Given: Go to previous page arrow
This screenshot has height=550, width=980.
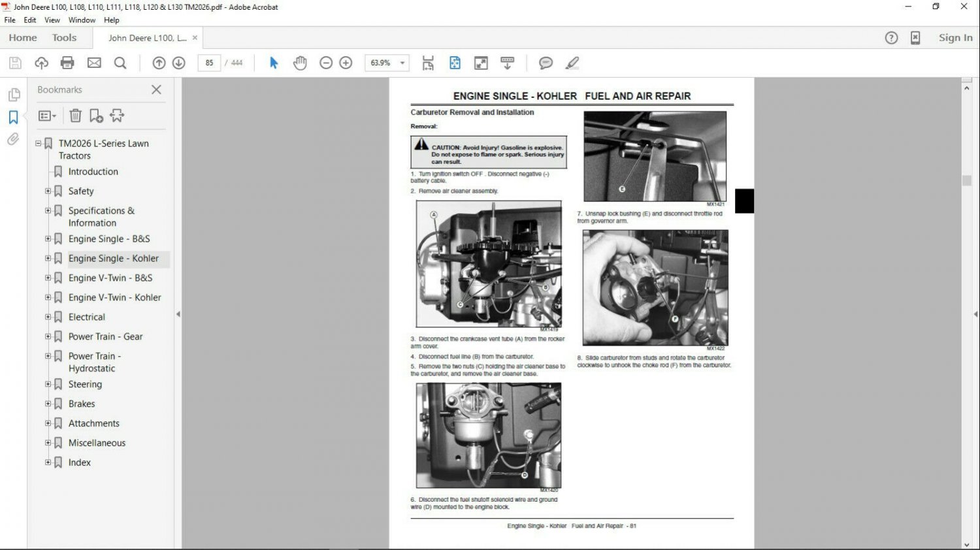Looking at the screenshot, I should tap(159, 63).
